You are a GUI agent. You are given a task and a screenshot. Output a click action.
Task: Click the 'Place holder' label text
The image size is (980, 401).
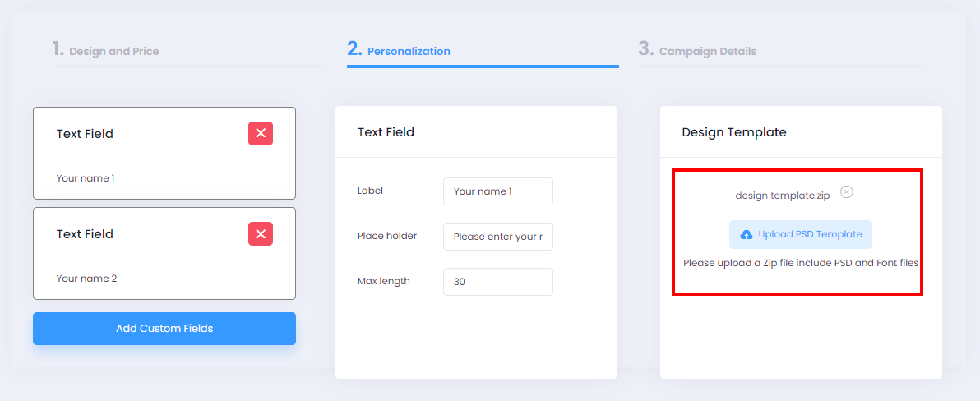(x=387, y=236)
